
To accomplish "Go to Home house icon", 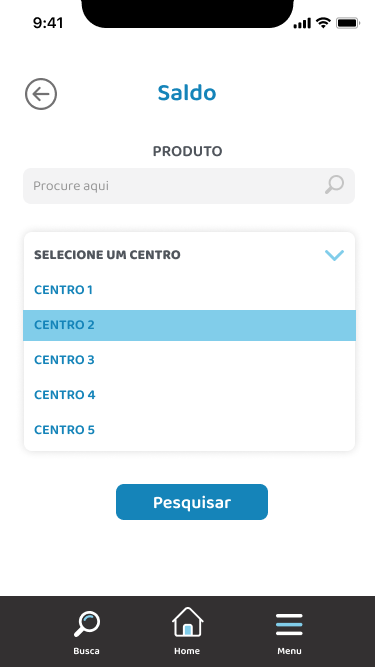I will [188, 622].
